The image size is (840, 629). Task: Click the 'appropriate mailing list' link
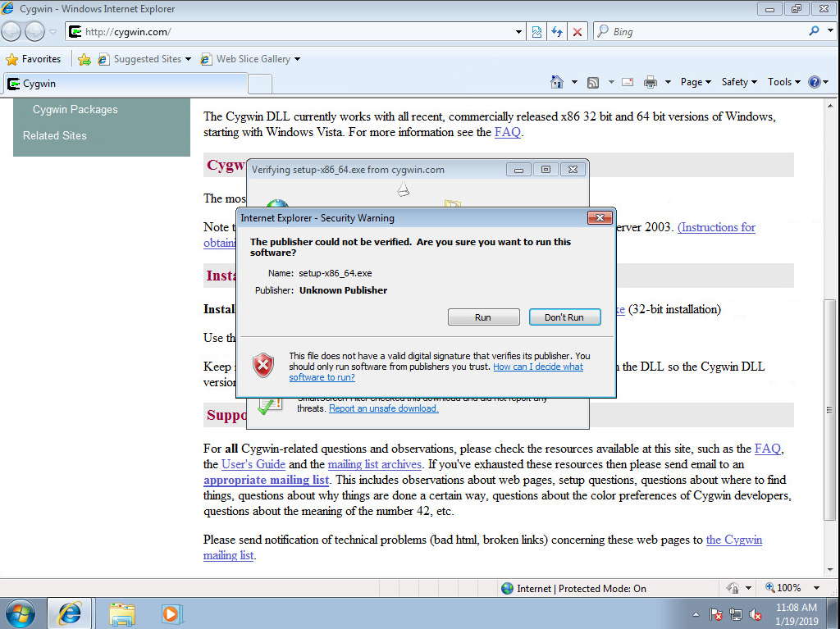point(267,480)
